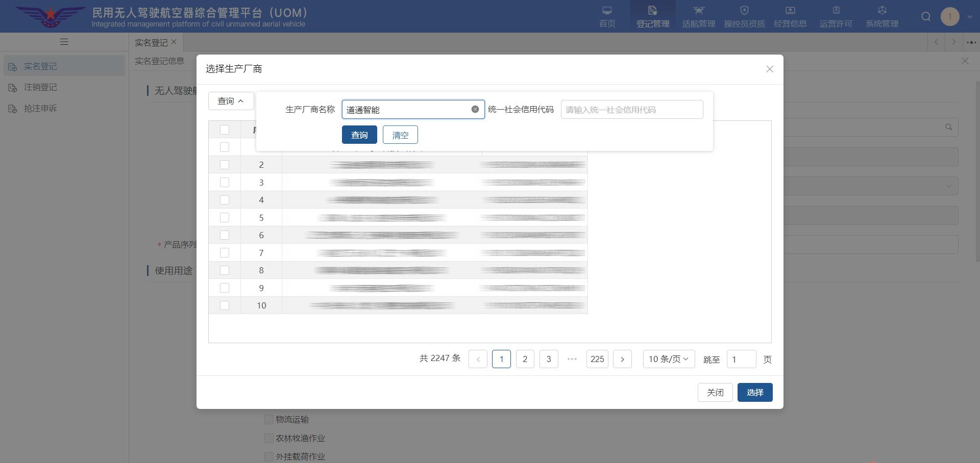Open 抢注申诉 in the left sidebar
Screen dimensions: 980x463
40,109
